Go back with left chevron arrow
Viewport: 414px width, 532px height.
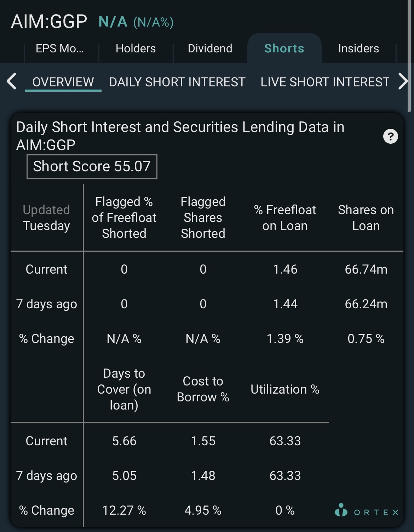12,81
